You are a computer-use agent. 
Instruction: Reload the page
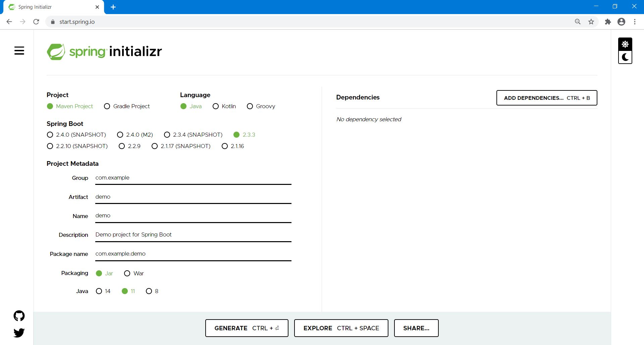(36, 22)
